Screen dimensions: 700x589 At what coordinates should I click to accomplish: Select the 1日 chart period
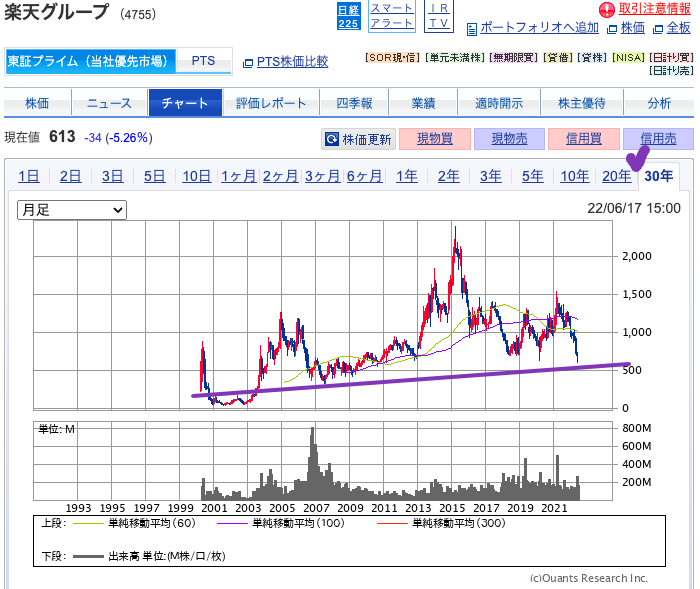pos(29,176)
